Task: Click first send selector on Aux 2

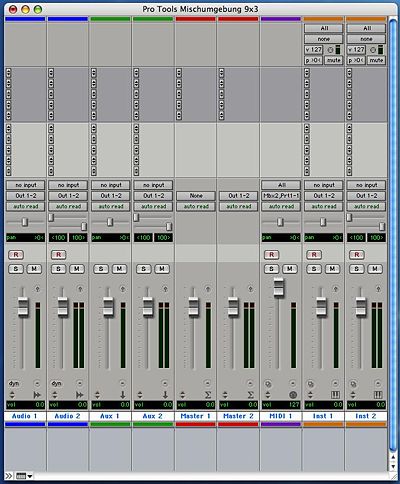Action: 137,128
